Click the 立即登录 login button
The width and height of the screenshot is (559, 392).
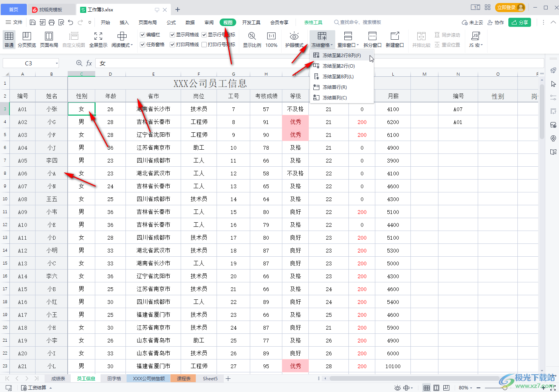tap(511, 7)
